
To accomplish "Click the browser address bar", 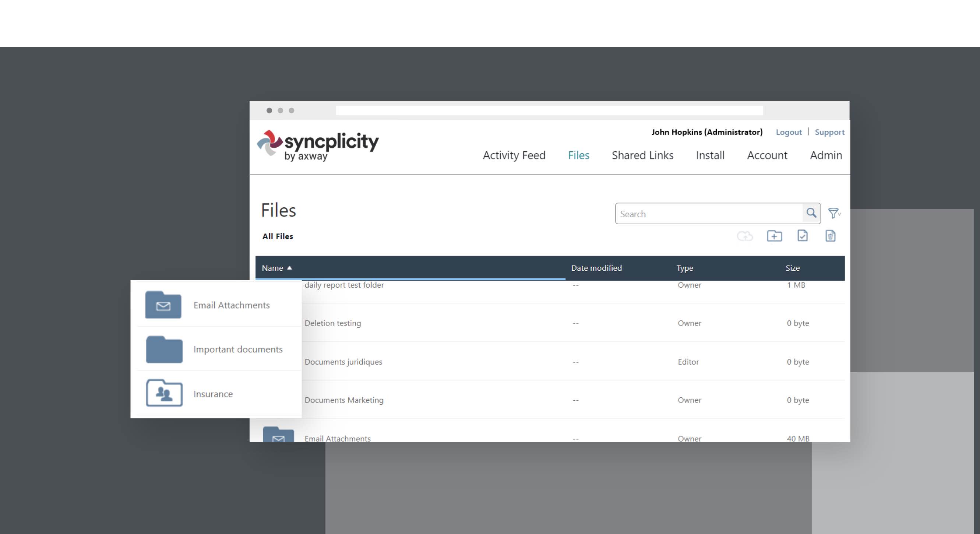I will click(549, 110).
